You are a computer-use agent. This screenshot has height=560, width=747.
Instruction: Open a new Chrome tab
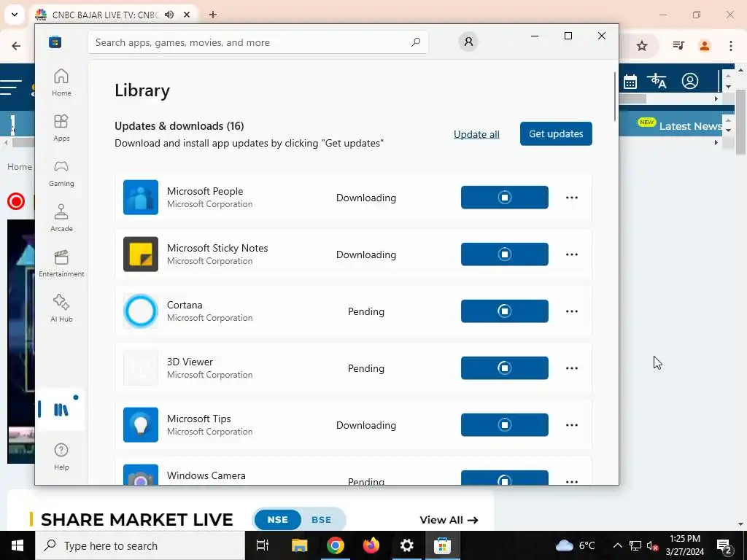point(213,15)
